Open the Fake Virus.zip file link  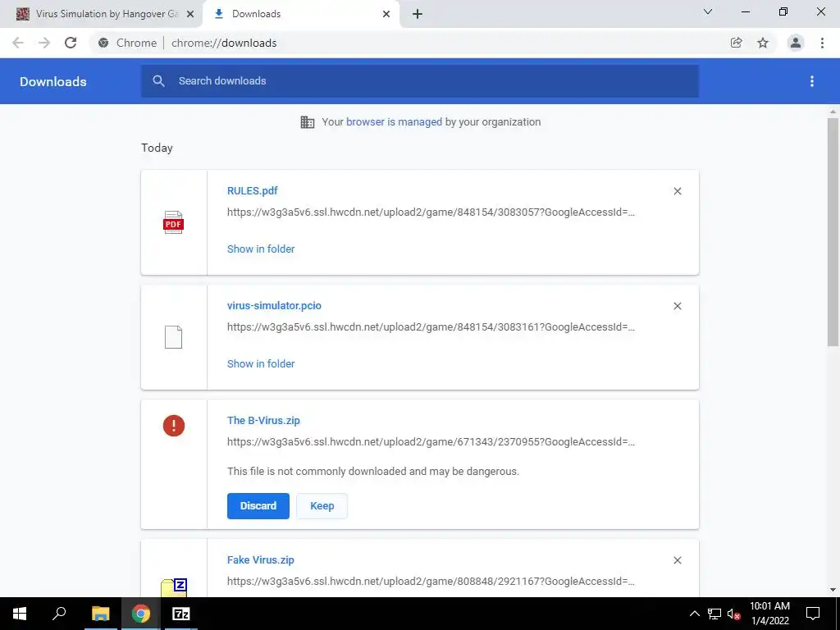[260, 559]
